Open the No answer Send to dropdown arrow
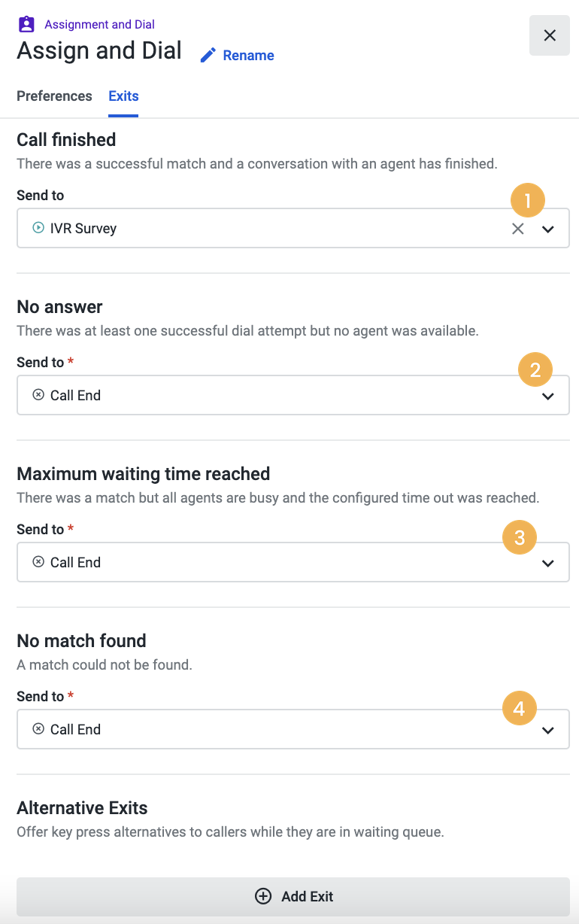The height and width of the screenshot is (924, 579). pyautogui.click(x=548, y=396)
